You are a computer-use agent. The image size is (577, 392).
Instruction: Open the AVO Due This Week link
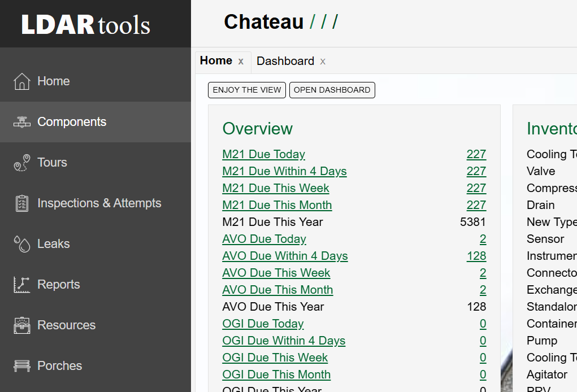(276, 273)
